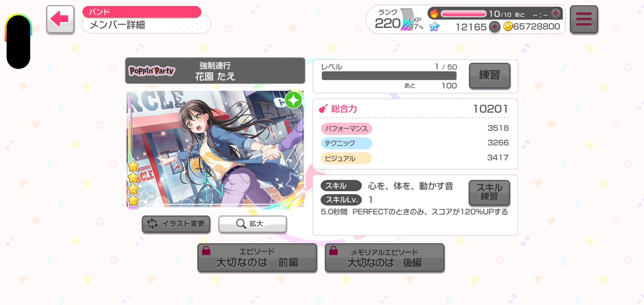The height and width of the screenshot is (305, 644).
Task: Tap the pink back arrow button
Action: pyautogui.click(x=60, y=19)
